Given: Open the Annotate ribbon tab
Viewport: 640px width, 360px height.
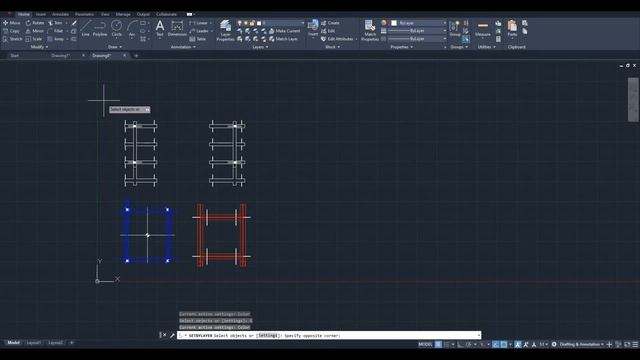Looking at the screenshot, I should pyautogui.click(x=60, y=14).
